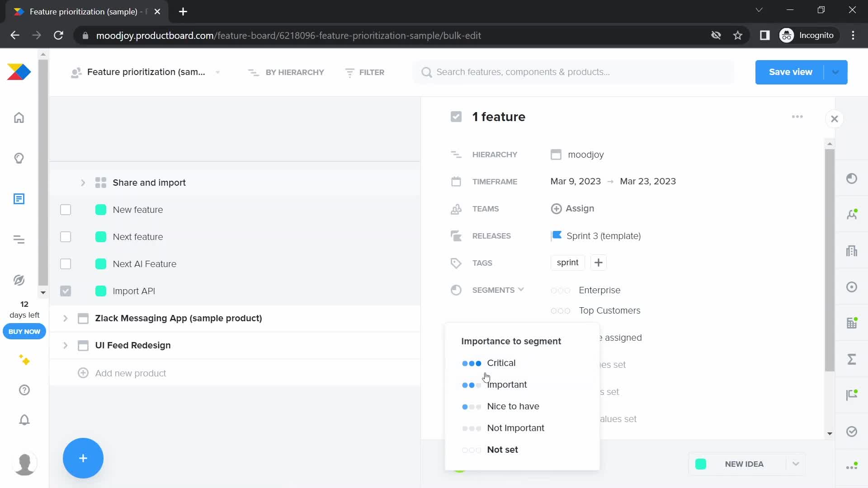The height and width of the screenshot is (488, 868).
Task: Collapse the SEGMENTS section chevron
Action: [521, 289]
